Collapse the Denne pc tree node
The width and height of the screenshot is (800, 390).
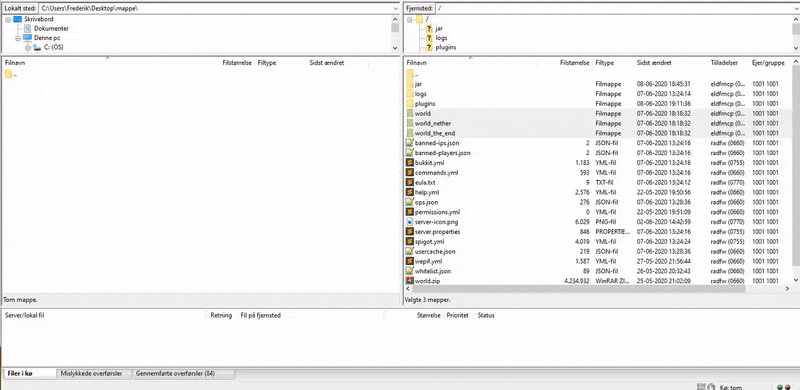click(18, 38)
